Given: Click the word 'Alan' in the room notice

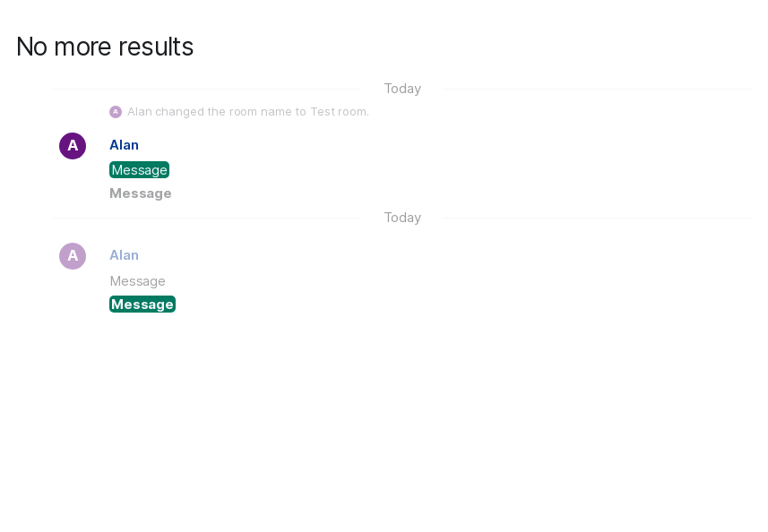Looking at the screenshot, I should [139, 112].
